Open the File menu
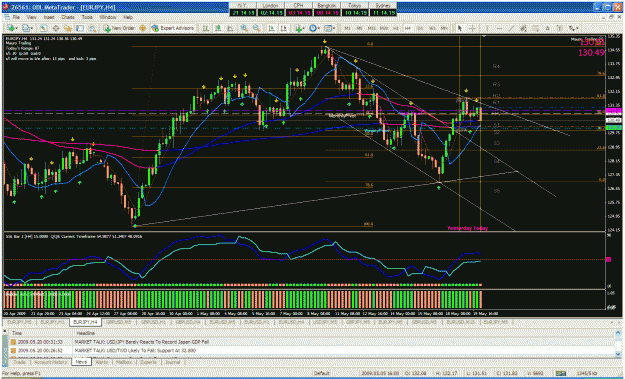This screenshot has height=379, width=625. coord(16,17)
